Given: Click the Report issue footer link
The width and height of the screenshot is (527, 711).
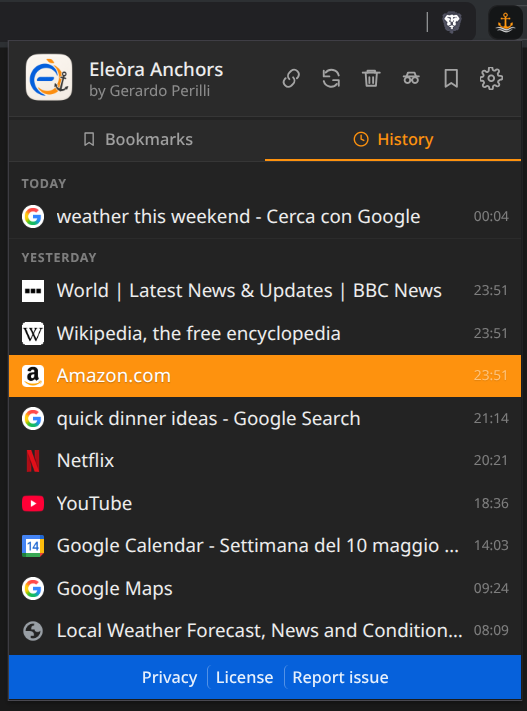Looking at the screenshot, I should point(341,677).
